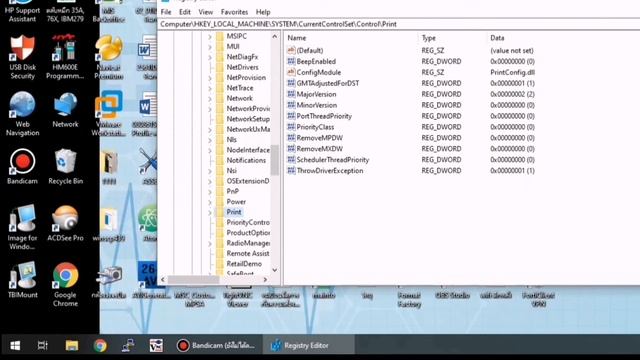Select the MUI folder in tree
The height and width of the screenshot is (360, 640).
click(233, 47)
